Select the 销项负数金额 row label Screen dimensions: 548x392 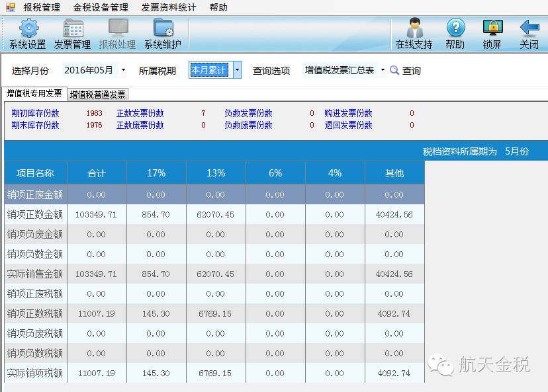point(35,254)
